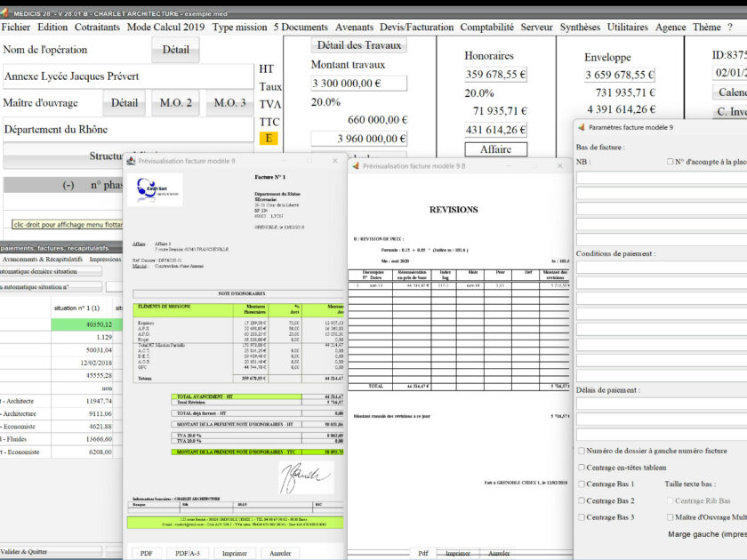Open the Comptabilité menu
Screen dimensions: 747x560
(487, 28)
